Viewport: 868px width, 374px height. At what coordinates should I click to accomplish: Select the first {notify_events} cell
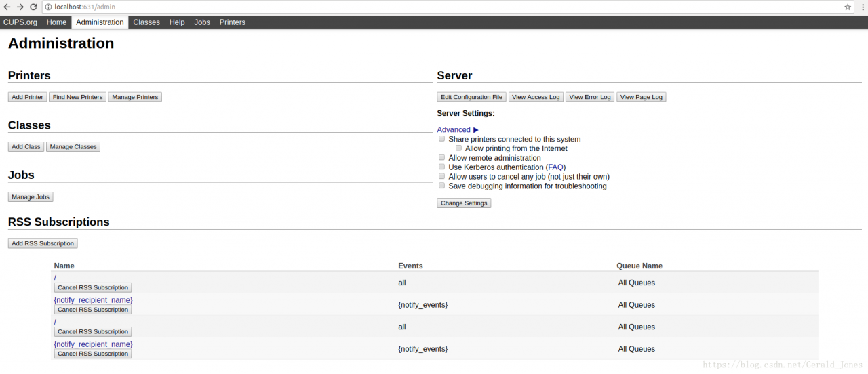tap(423, 305)
